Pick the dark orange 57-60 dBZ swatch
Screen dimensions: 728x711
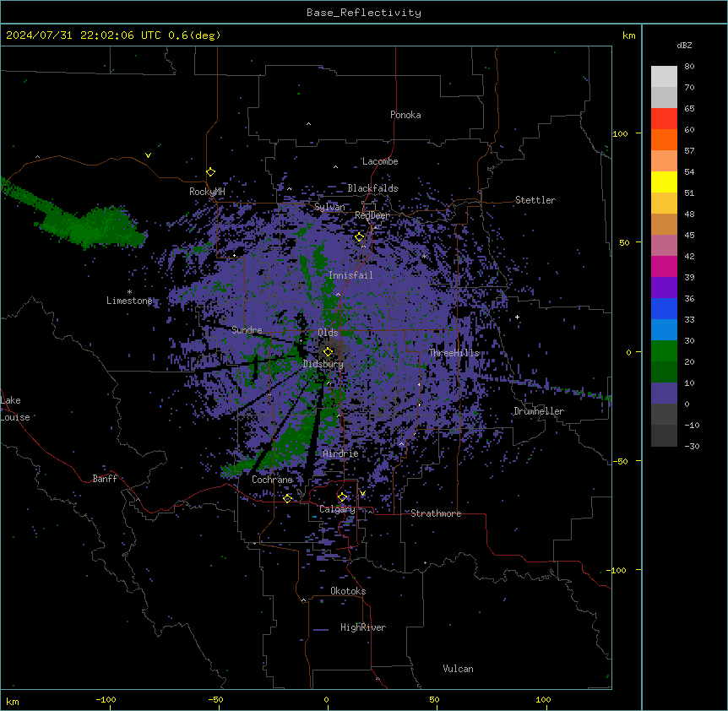click(x=664, y=139)
